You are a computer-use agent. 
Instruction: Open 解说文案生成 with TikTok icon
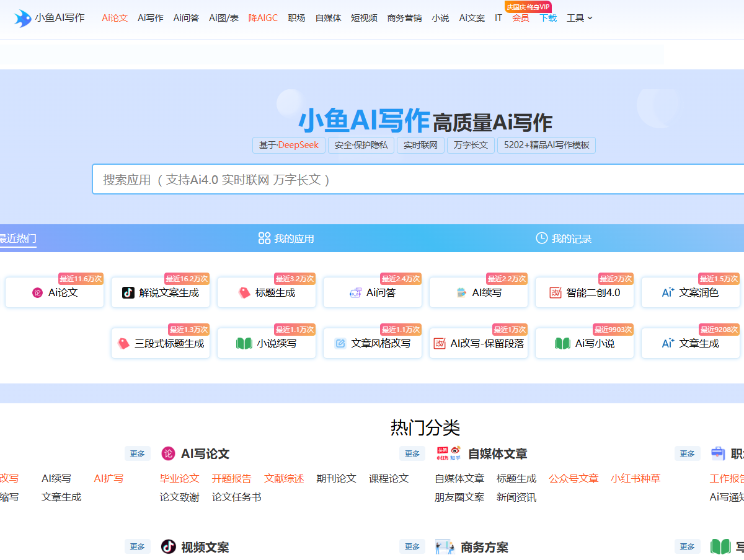pos(161,292)
